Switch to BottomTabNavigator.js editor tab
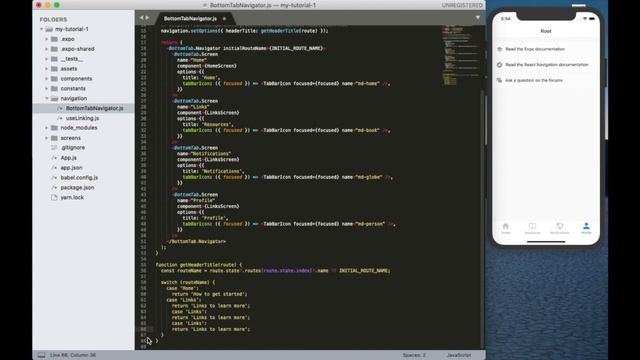Viewport: 640px width, 360px height. (x=190, y=18)
